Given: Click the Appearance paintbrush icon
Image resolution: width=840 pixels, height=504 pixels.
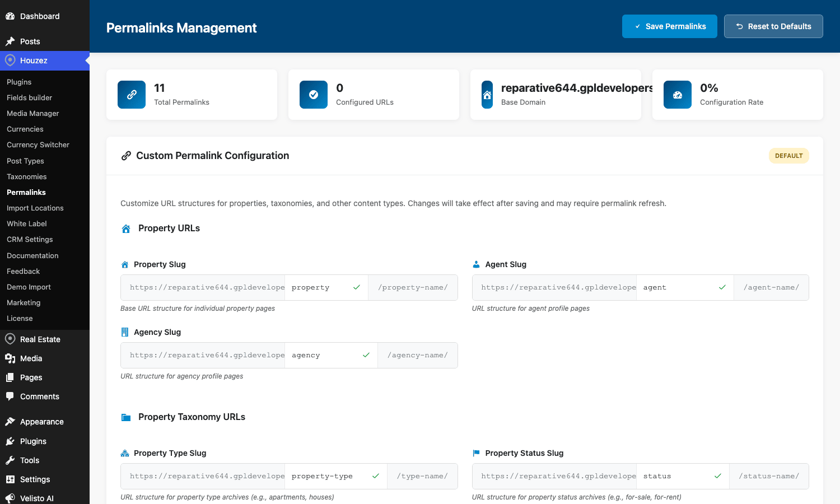Looking at the screenshot, I should [x=10, y=422].
